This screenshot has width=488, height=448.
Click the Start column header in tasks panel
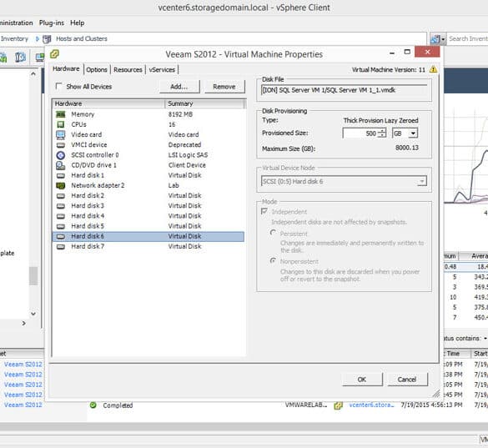pos(480,354)
